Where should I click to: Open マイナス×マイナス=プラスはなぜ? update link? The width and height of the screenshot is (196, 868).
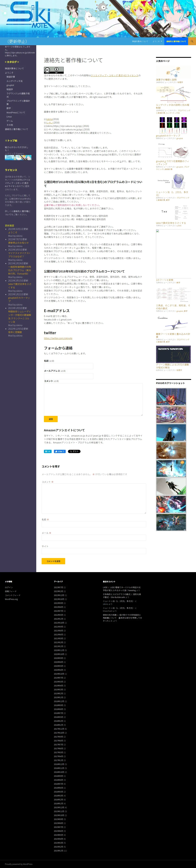pos(19,255)
